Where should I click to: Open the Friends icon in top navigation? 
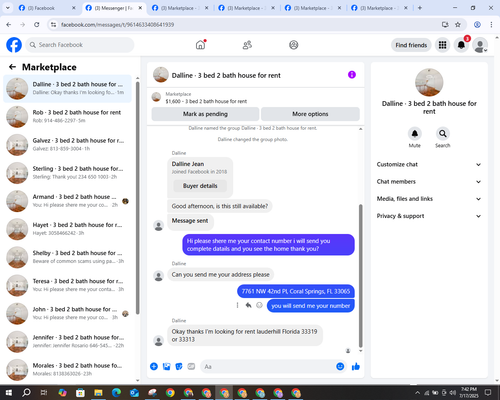click(247, 45)
